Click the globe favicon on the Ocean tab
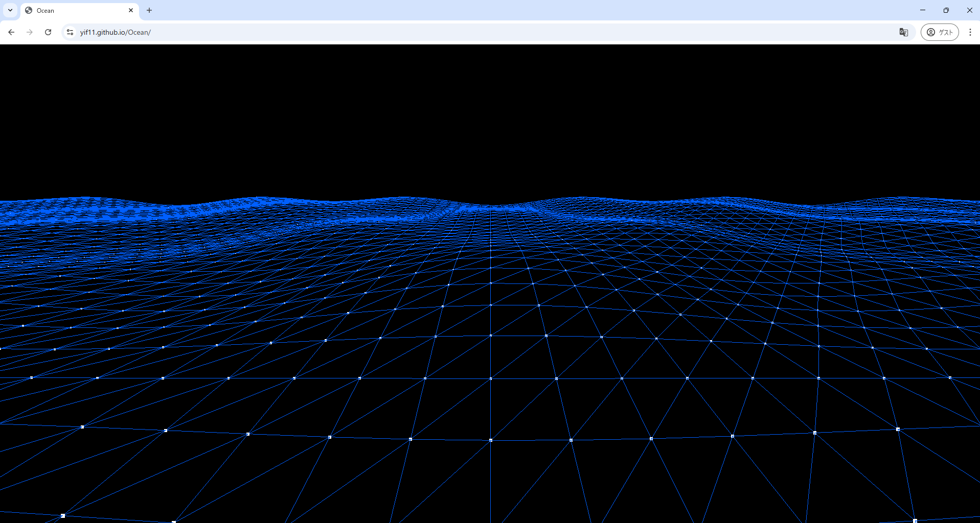This screenshot has width=980, height=523. [29, 10]
